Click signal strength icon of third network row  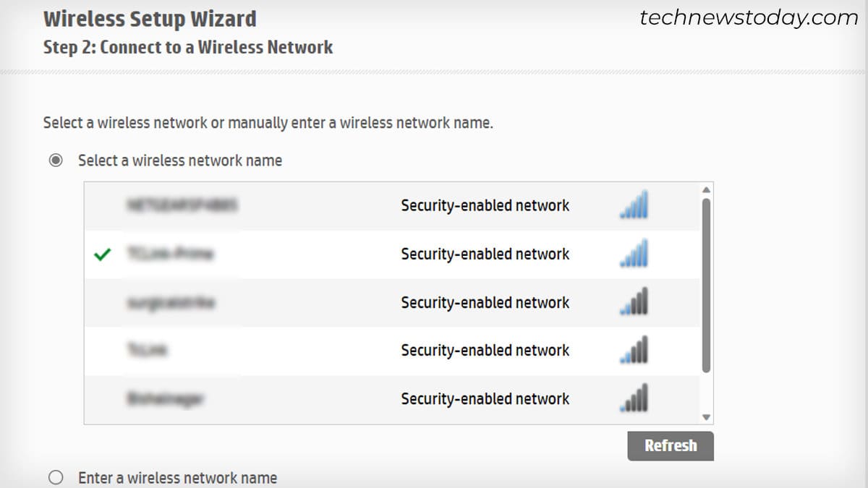634,301
